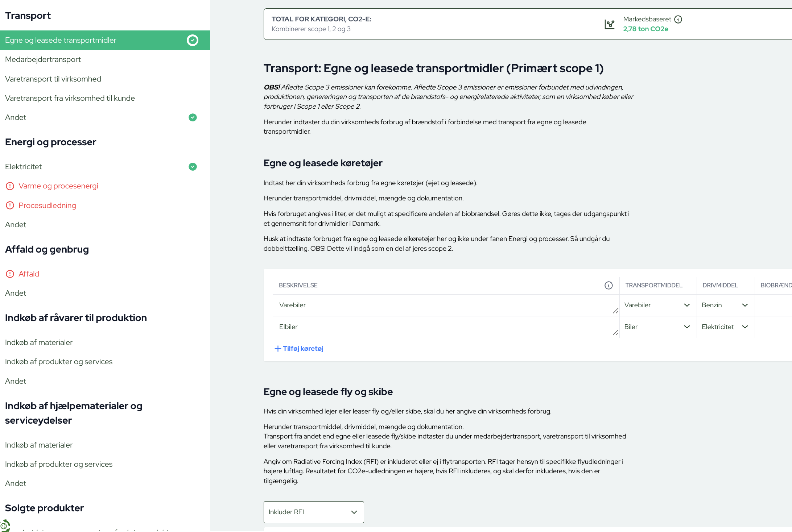Click the Tilføj køretøj link
This screenshot has width=792, height=532.
303,349
